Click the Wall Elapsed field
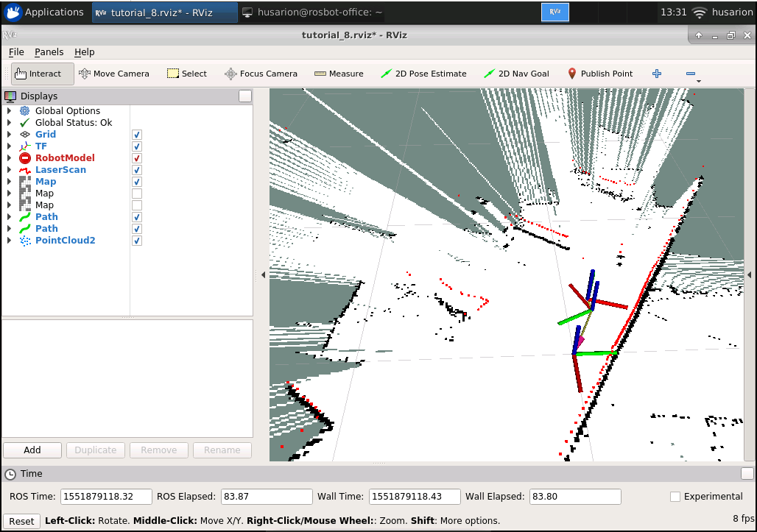 tap(575, 496)
